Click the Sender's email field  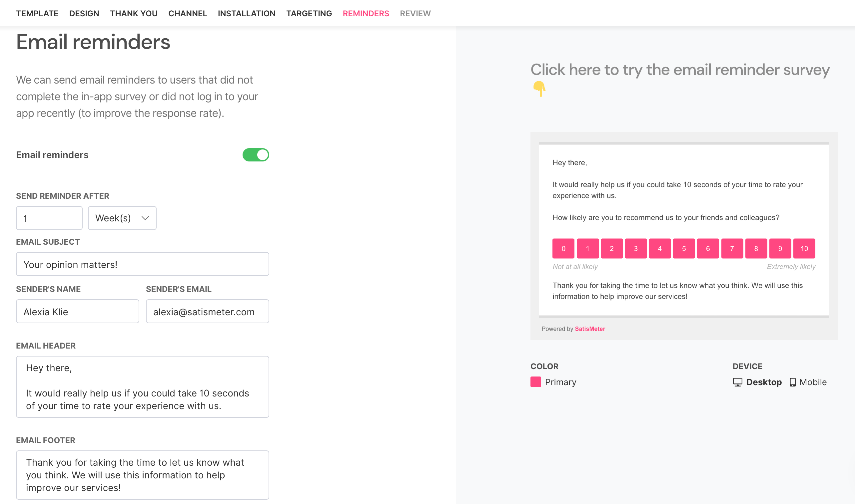207,312
